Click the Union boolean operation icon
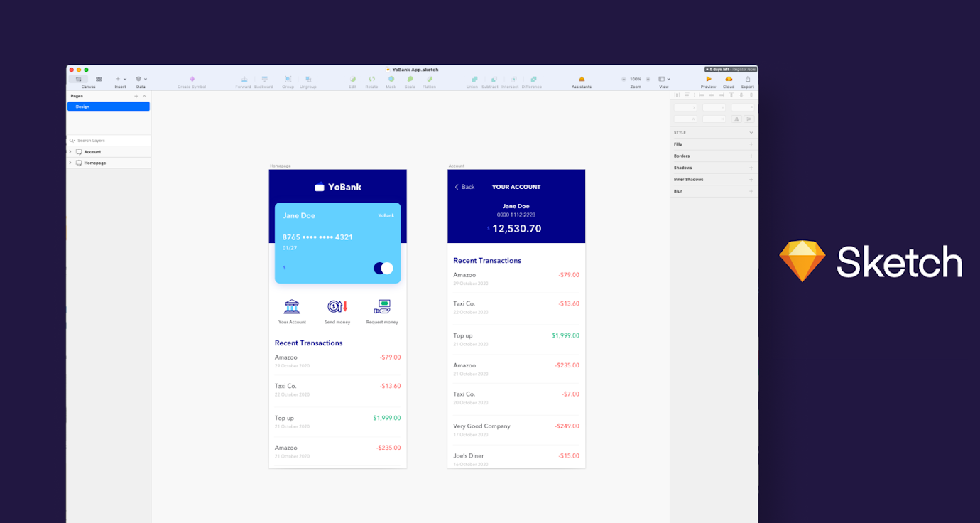 [x=474, y=80]
